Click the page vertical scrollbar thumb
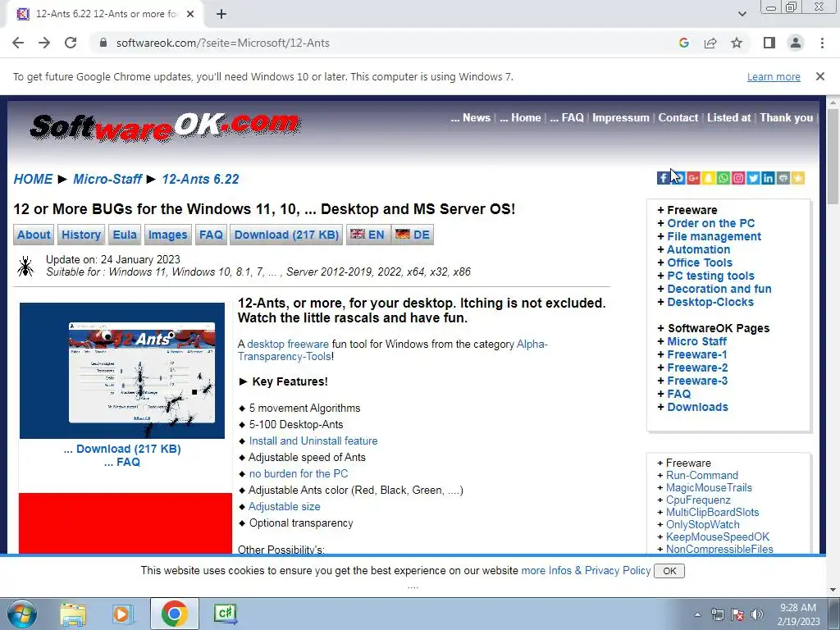Viewport: 840px width, 630px height. point(833,155)
